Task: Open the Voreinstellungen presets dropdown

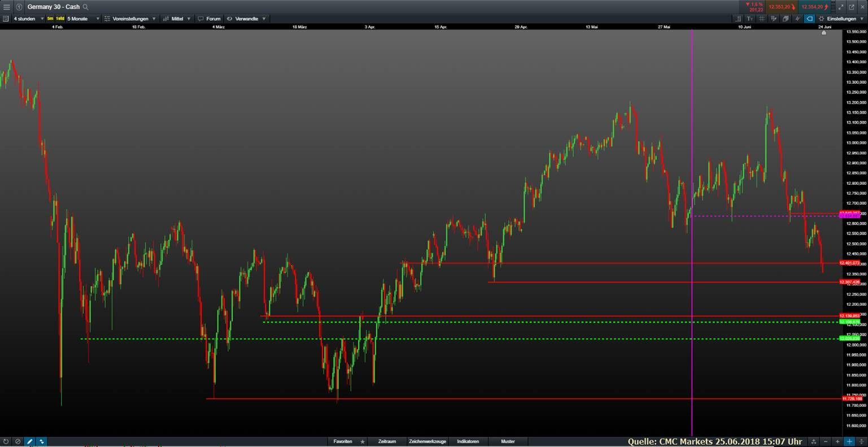Action: (x=130, y=19)
